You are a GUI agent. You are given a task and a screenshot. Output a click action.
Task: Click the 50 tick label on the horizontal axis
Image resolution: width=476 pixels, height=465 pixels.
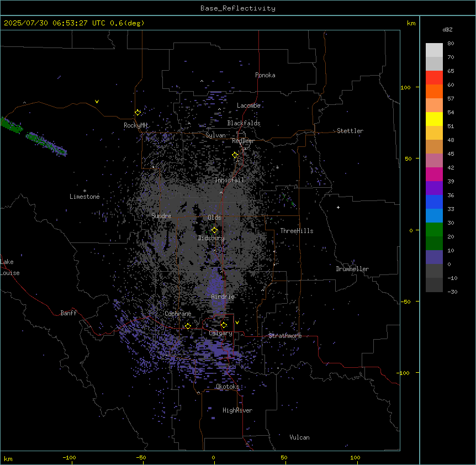[x=283, y=457]
